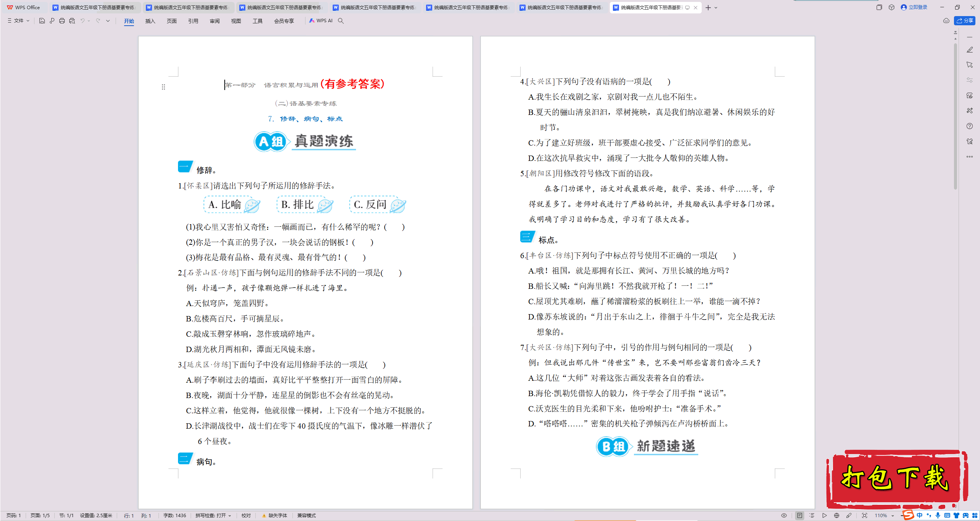Open Print Preview icon
The height and width of the screenshot is (521, 980).
click(x=72, y=21)
